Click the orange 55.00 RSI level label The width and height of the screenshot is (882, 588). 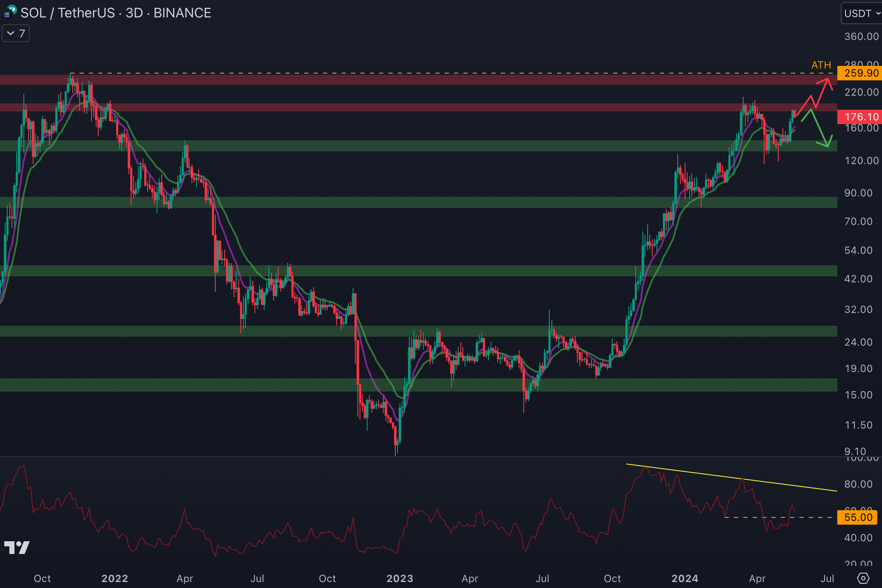(x=857, y=517)
